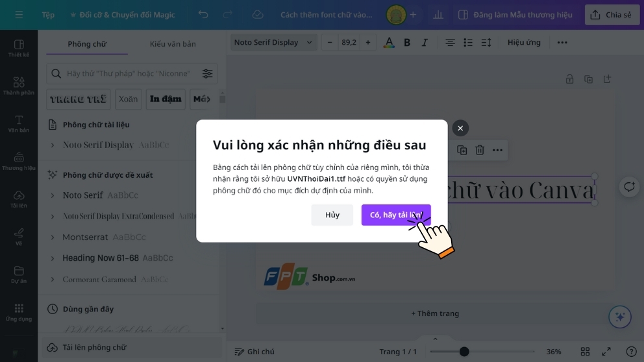The width and height of the screenshot is (644, 362).
Task: Switch to the Phông chữ tab
Action: point(87,44)
